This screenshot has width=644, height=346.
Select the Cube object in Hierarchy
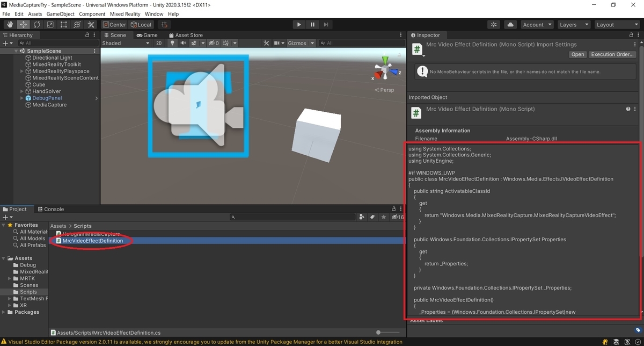pyautogui.click(x=39, y=84)
